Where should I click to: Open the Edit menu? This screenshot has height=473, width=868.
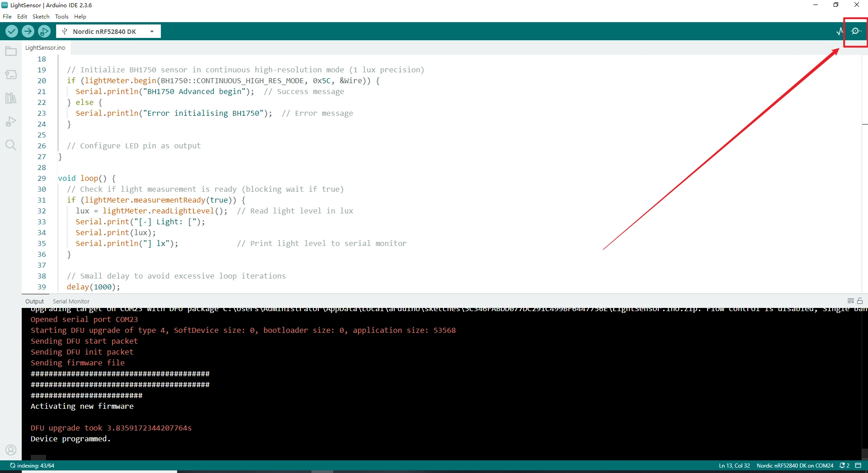click(x=22, y=16)
